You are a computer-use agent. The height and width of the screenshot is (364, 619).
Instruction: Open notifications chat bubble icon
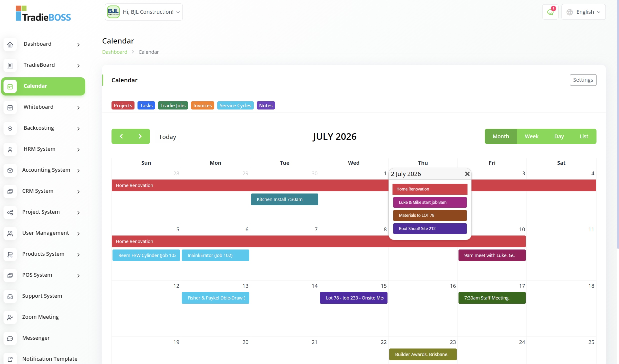tap(550, 12)
